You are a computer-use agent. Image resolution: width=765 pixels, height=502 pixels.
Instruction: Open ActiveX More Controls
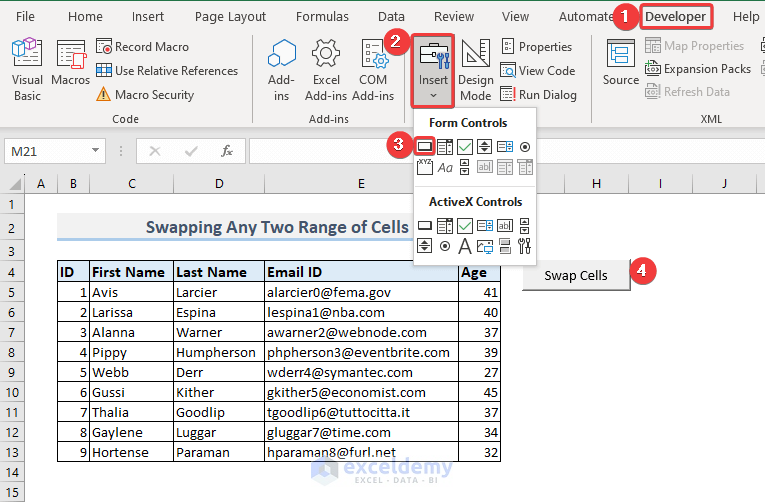(525, 246)
